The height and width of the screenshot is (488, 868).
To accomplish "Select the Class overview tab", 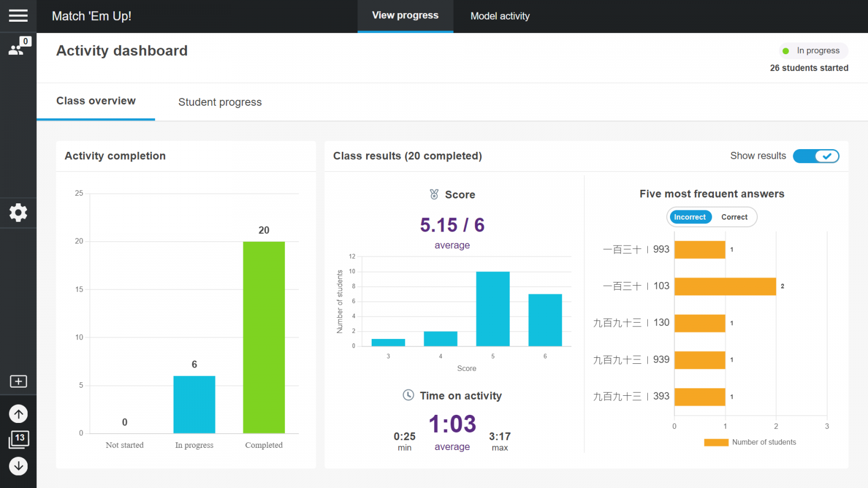I will [96, 101].
